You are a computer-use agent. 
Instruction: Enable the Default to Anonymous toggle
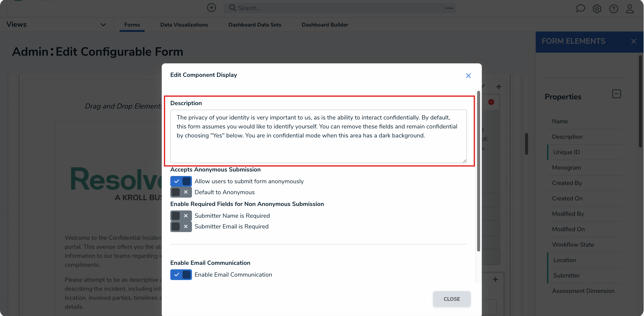coord(181,192)
